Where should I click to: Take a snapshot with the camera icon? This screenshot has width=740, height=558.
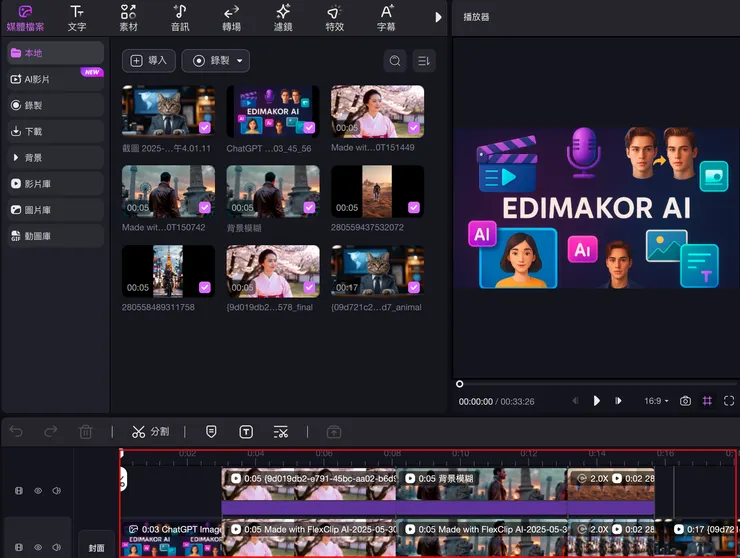pyautogui.click(x=685, y=401)
